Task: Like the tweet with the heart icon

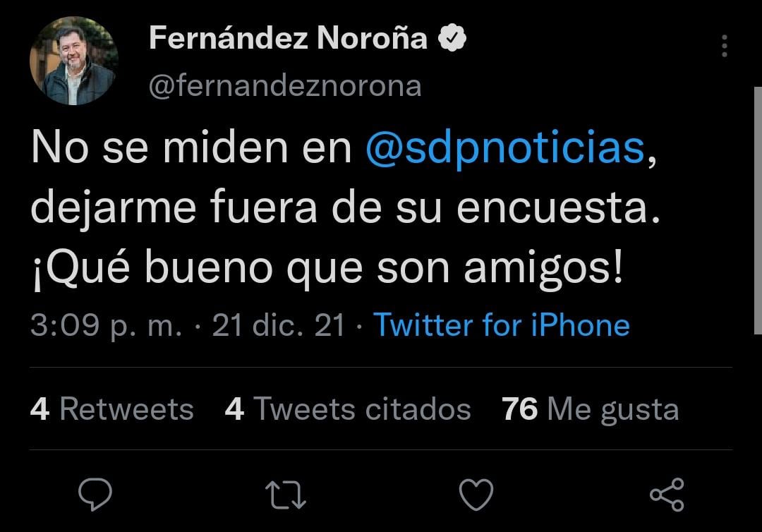Action: pos(476,494)
